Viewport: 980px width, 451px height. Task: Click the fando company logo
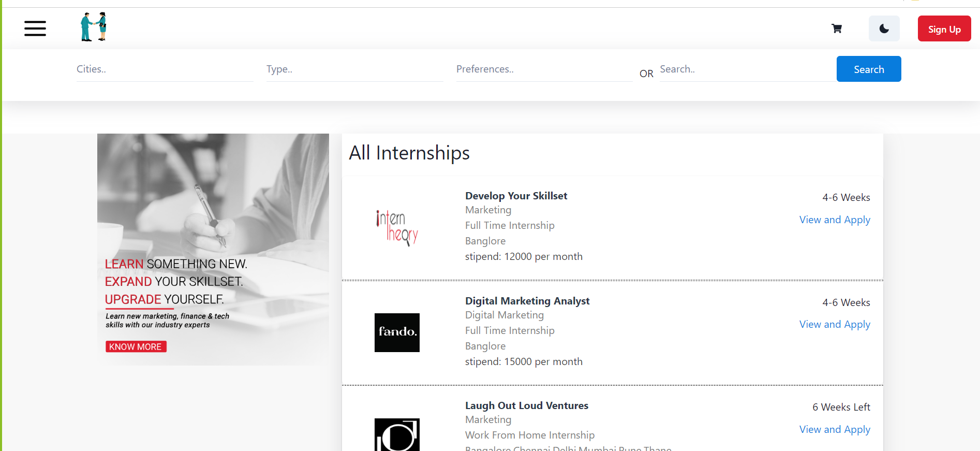coord(397,332)
